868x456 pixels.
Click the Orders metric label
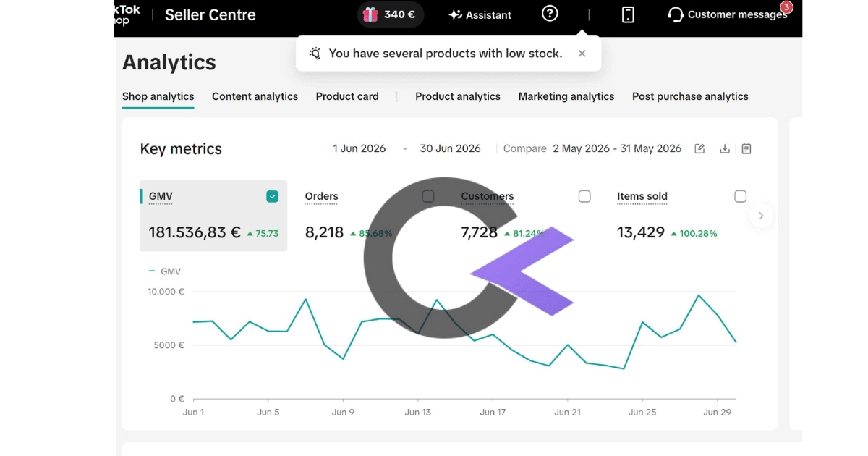[x=321, y=196]
